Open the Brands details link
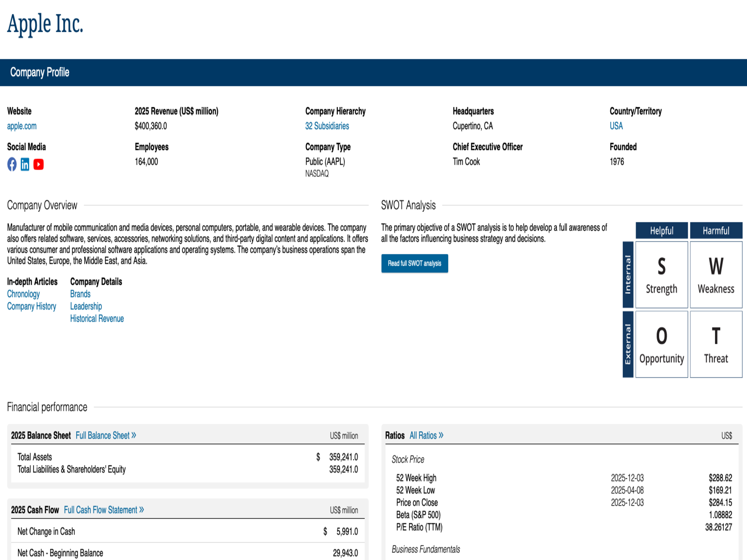 (x=80, y=294)
